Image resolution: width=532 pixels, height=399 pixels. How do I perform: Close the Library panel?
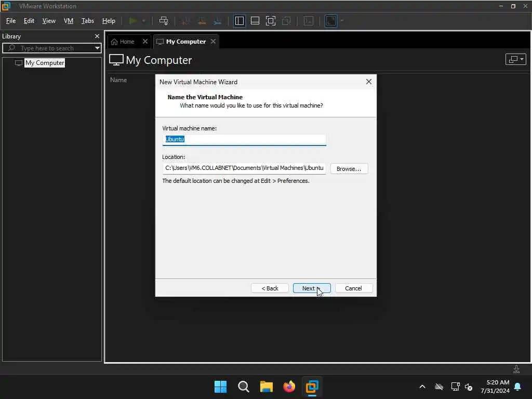[x=97, y=36]
